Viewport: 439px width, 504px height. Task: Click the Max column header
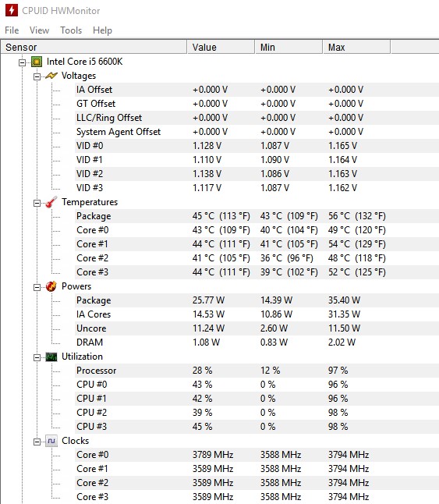click(x=356, y=48)
